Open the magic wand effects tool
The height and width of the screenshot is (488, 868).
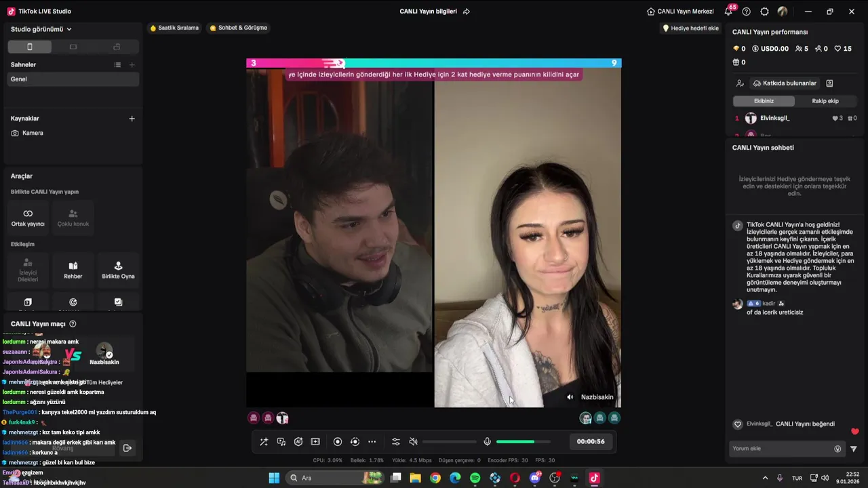coord(264,442)
